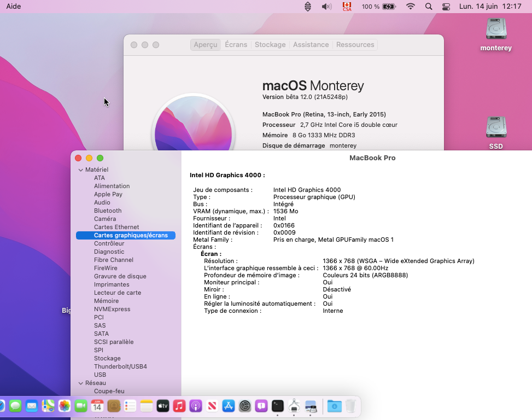Launch Reminders from the Dock
Image resolution: width=532 pixels, height=420 pixels.
(130, 406)
